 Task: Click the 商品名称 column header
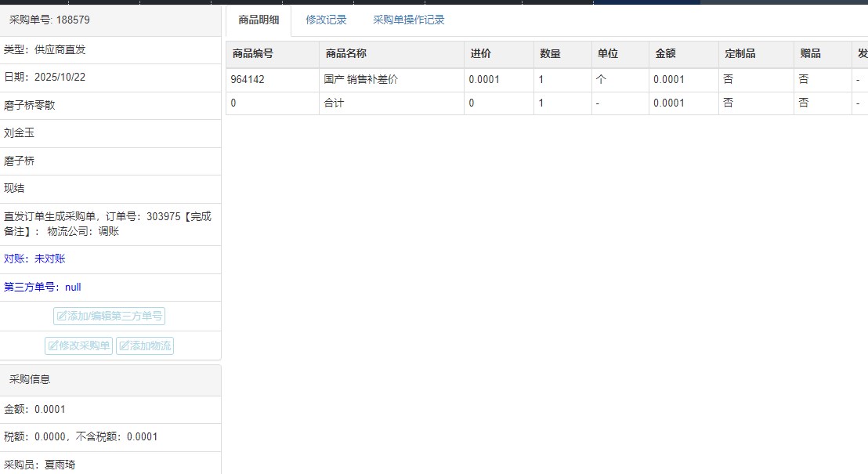345,54
